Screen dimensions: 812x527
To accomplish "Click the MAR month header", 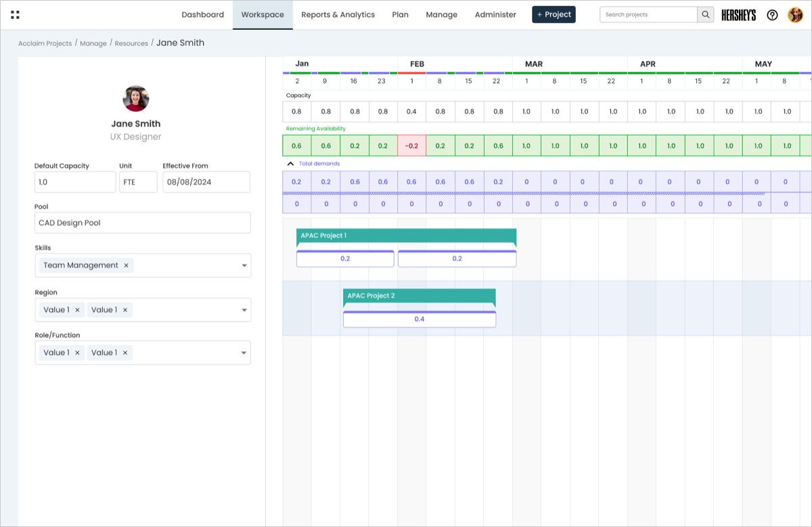I will pos(534,64).
